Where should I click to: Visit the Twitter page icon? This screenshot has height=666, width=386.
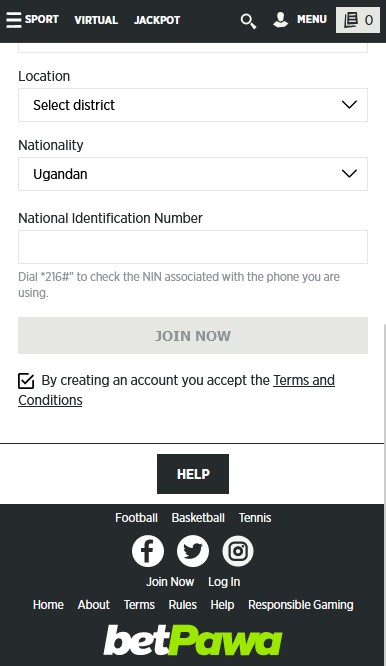coord(193,551)
